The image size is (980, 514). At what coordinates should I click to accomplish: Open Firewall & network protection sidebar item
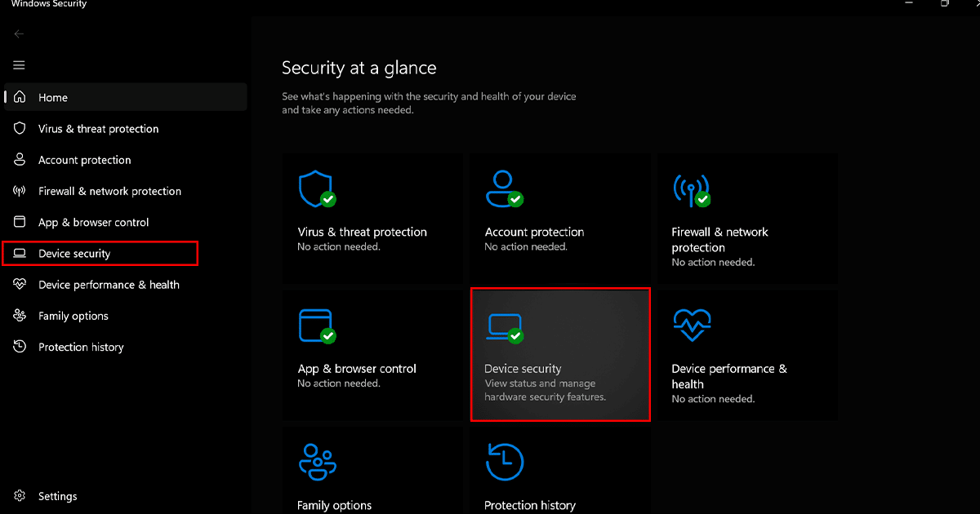click(x=109, y=191)
